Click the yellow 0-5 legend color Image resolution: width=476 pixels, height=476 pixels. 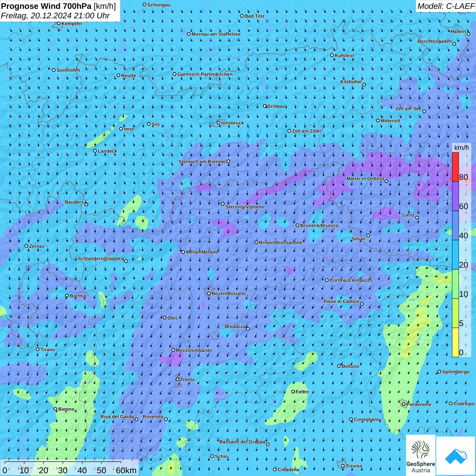(455, 342)
